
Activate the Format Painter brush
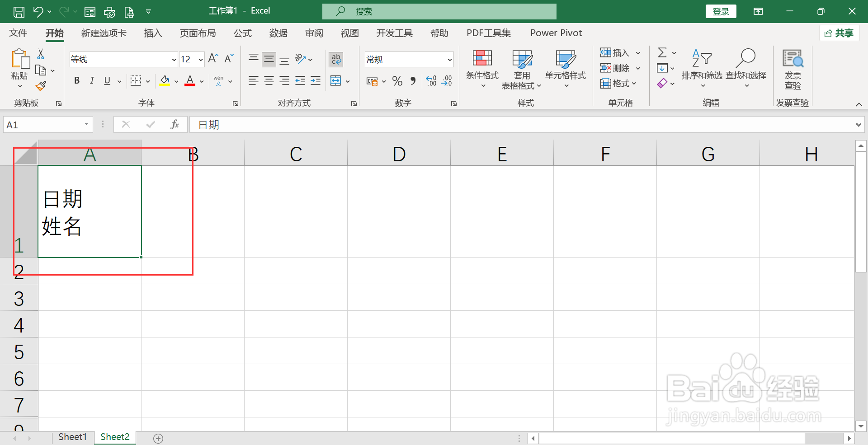click(x=41, y=85)
